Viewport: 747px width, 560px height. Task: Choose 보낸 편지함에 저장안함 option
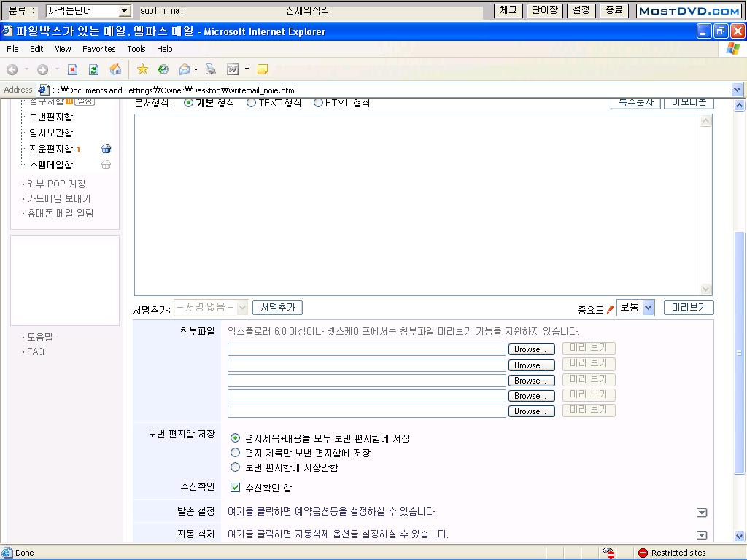pyautogui.click(x=235, y=467)
